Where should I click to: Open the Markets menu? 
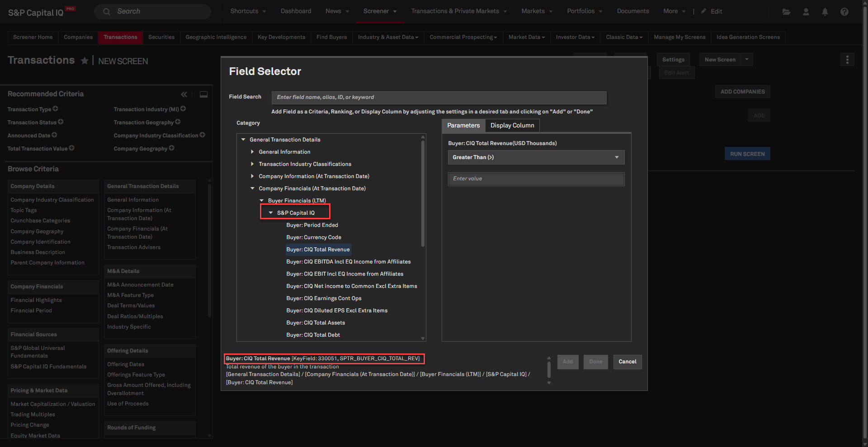pyautogui.click(x=537, y=11)
